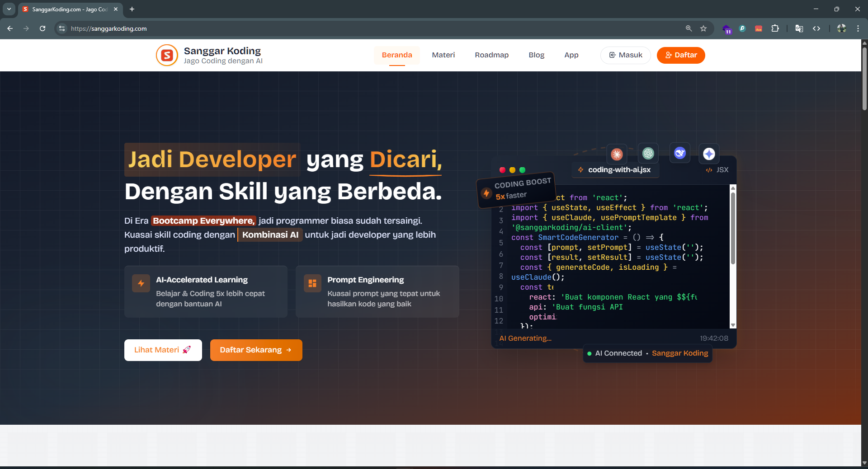868x469 pixels.
Task: Click the red dot in the code window
Action: (x=502, y=170)
